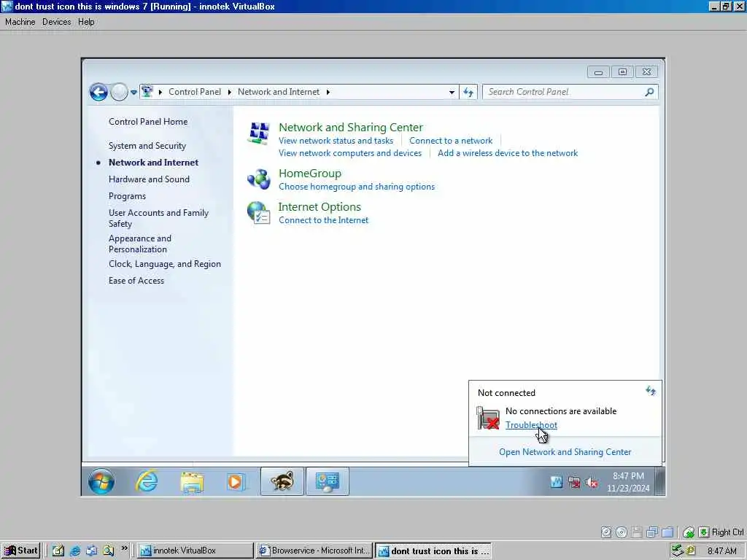Expand the arrow after Control Panel breadcrumb
Viewport: 747px width, 560px height.
[x=230, y=92]
